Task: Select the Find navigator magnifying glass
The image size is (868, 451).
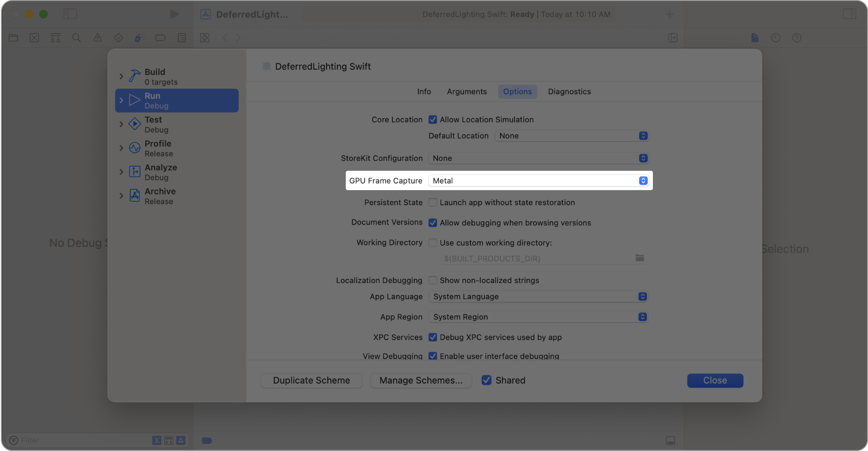Action: [x=76, y=38]
